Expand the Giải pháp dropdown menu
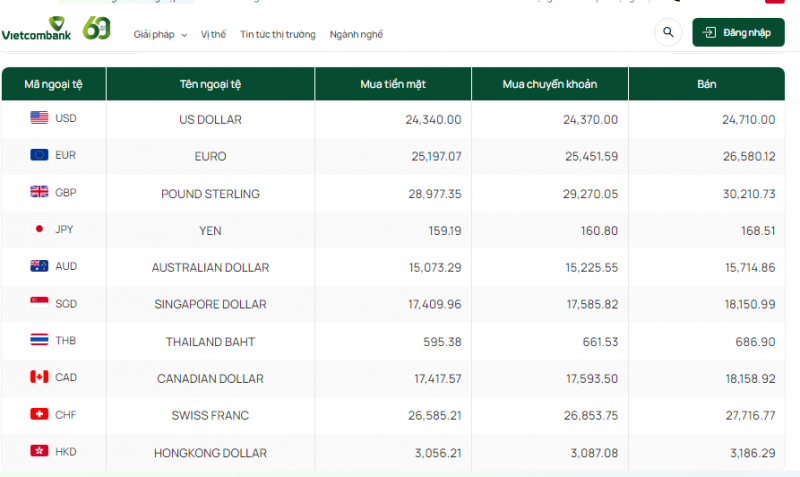Image resolution: width=800 pixels, height=477 pixels. (x=161, y=35)
